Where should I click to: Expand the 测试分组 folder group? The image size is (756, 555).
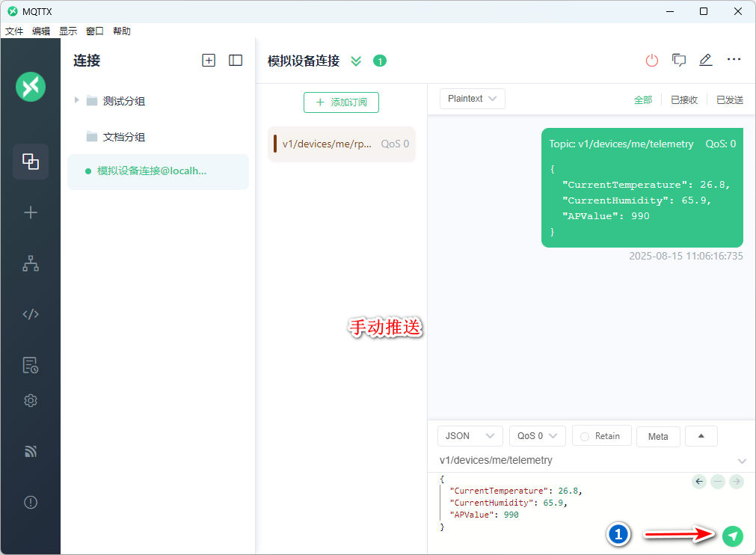76,100
